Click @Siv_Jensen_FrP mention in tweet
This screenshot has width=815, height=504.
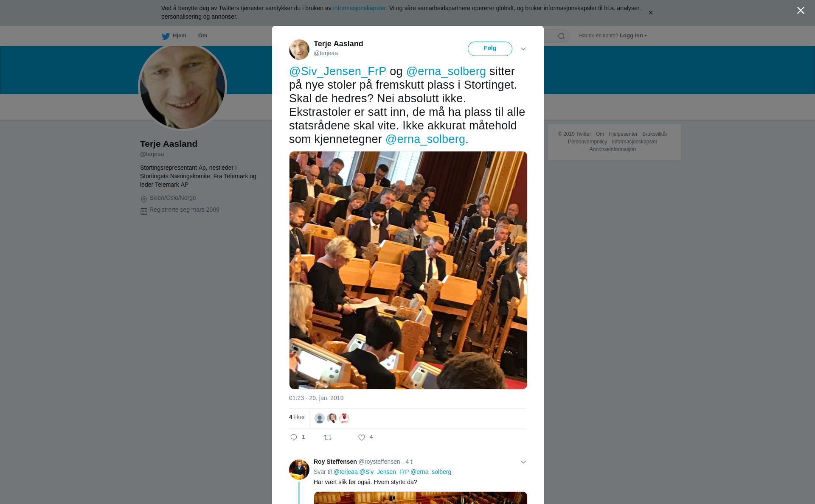337,71
